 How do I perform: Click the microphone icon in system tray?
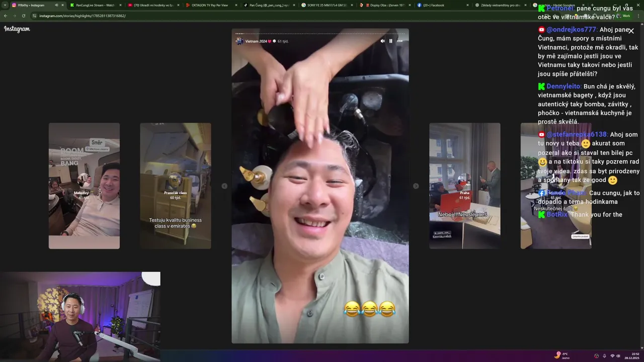[x=604, y=355]
